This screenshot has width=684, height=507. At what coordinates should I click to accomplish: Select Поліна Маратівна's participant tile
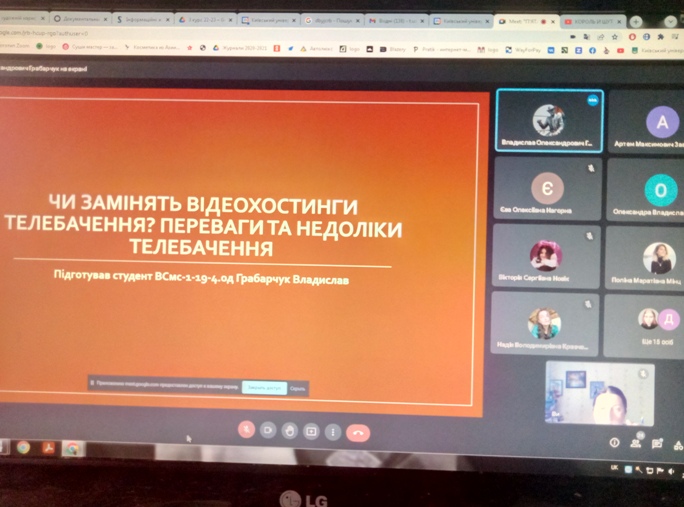645,258
